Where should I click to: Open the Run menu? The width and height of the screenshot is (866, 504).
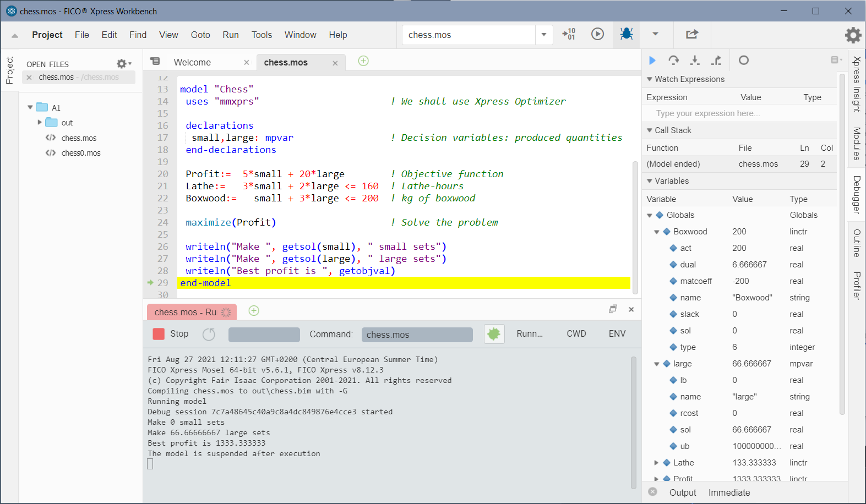tap(231, 35)
